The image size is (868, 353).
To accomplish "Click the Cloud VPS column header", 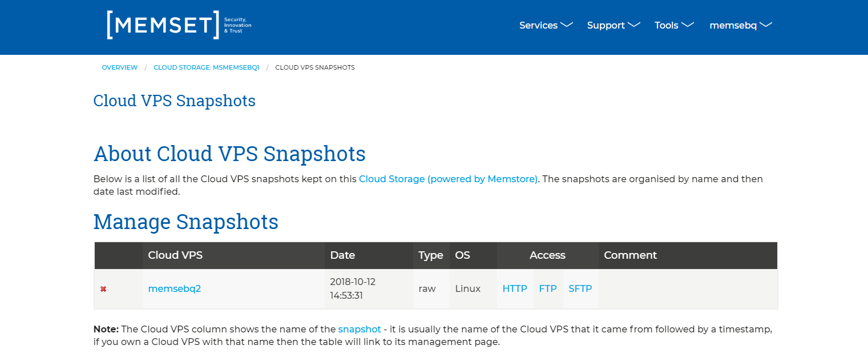I will click(233, 255).
